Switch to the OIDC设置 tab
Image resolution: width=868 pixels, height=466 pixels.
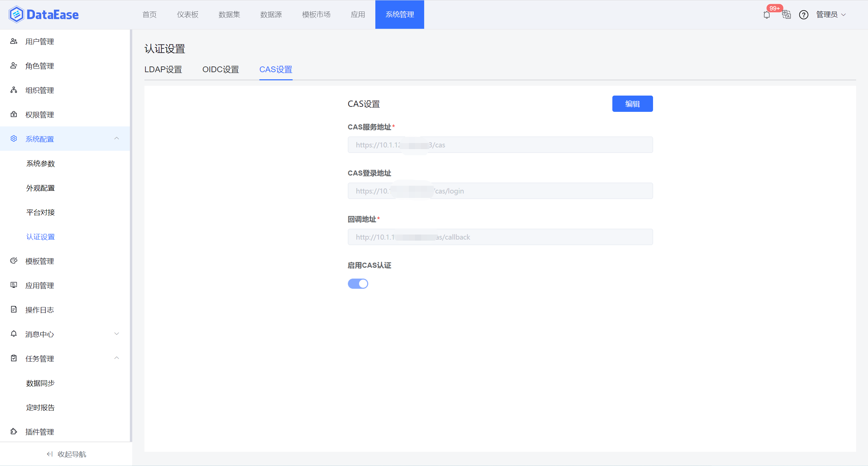point(220,69)
